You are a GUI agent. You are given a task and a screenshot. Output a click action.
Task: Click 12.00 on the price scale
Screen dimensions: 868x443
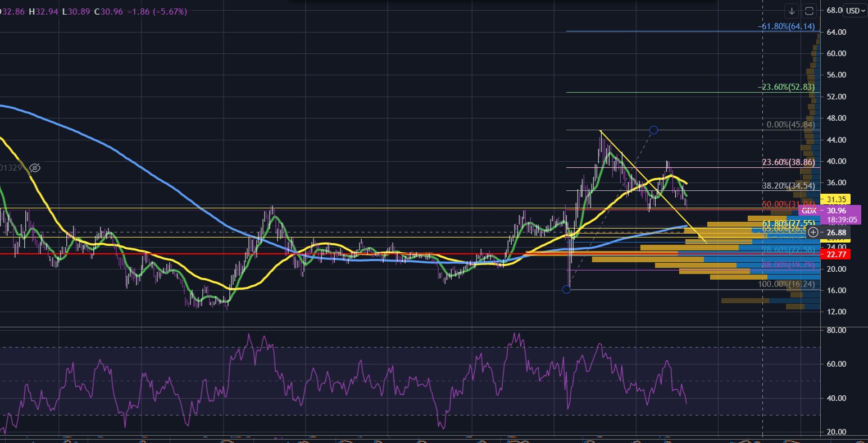(x=838, y=312)
